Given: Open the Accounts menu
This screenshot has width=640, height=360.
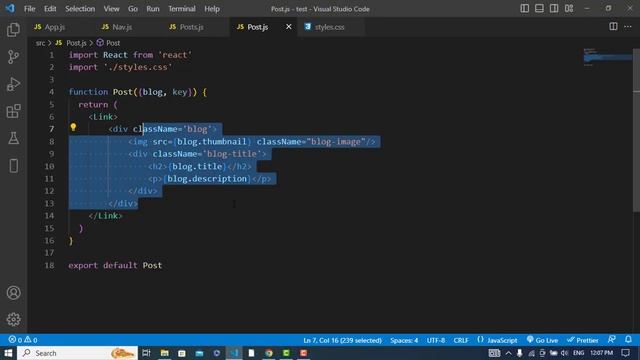Looking at the screenshot, I should tap(13, 293).
